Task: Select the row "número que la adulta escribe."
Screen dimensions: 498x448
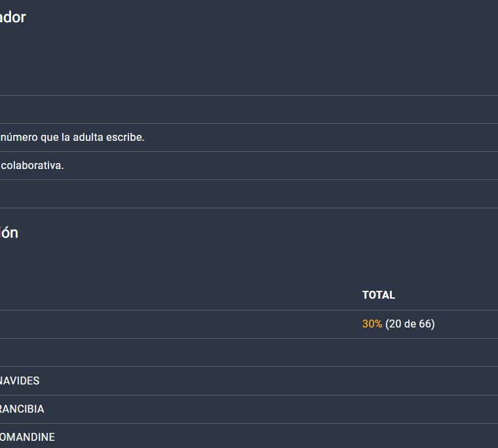Action: pos(72,138)
